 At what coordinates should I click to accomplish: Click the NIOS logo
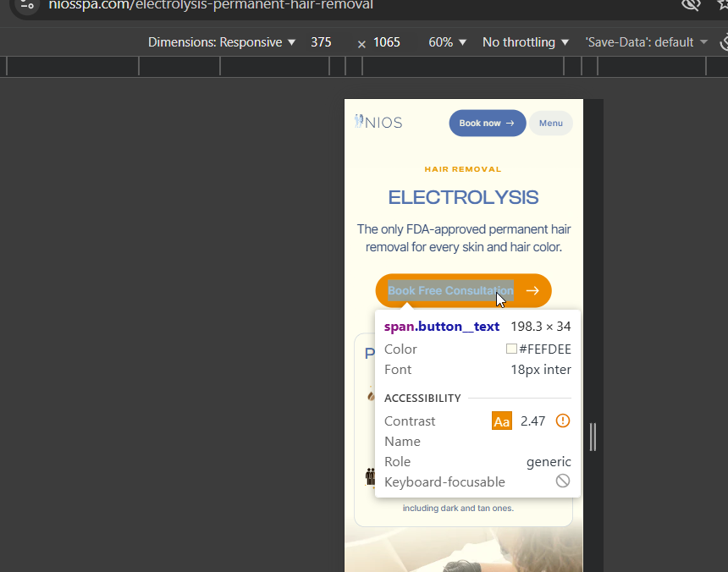(378, 122)
